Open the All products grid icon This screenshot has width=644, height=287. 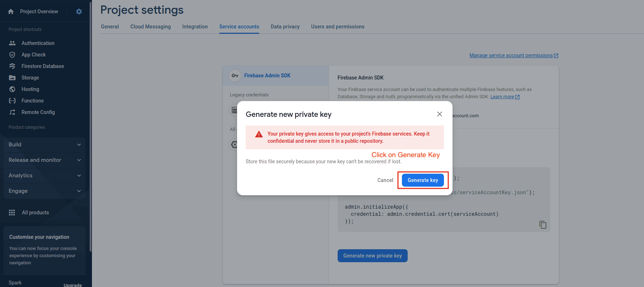pyautogui.click(x=12, y=213)
